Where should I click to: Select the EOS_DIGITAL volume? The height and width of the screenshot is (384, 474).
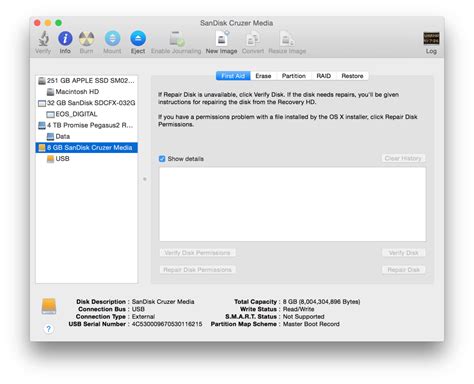coord(87,114)
